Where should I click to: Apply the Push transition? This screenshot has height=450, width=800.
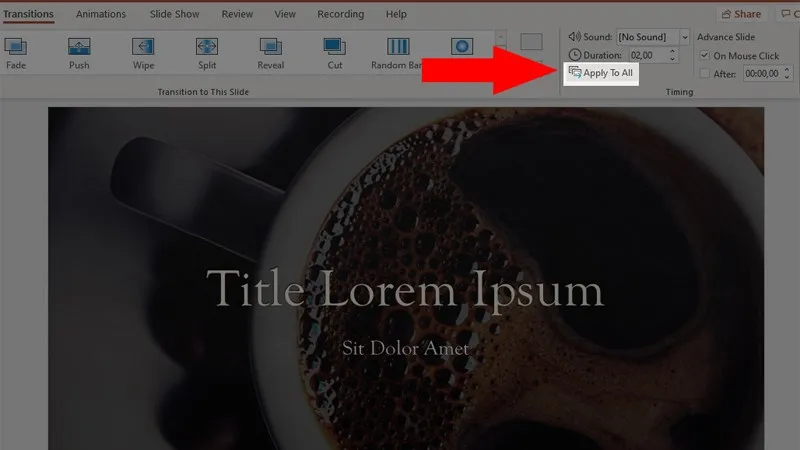pos(79,51)
